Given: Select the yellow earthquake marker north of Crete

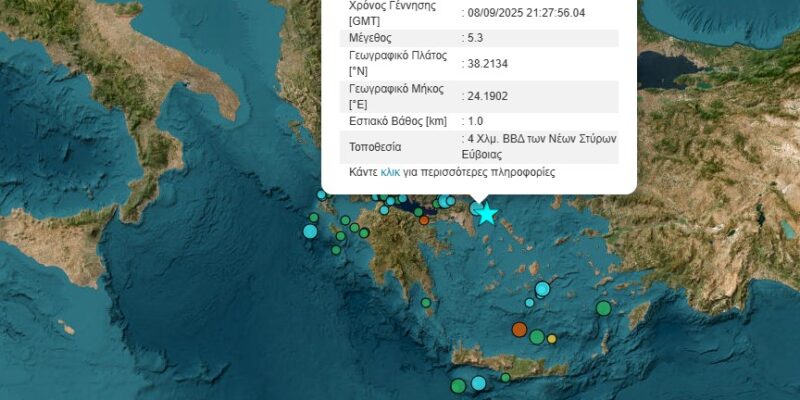Looking at the screenshot, I should pos(552,339).
